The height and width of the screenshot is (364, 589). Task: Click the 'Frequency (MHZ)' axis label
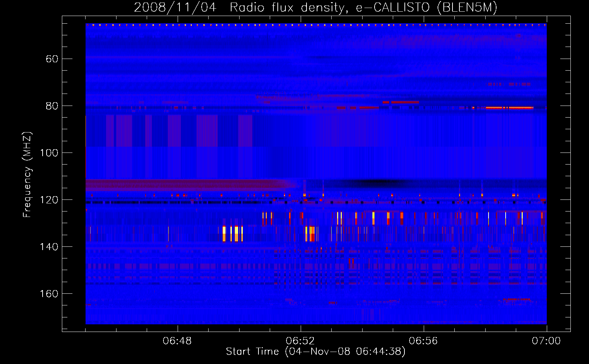27,174
